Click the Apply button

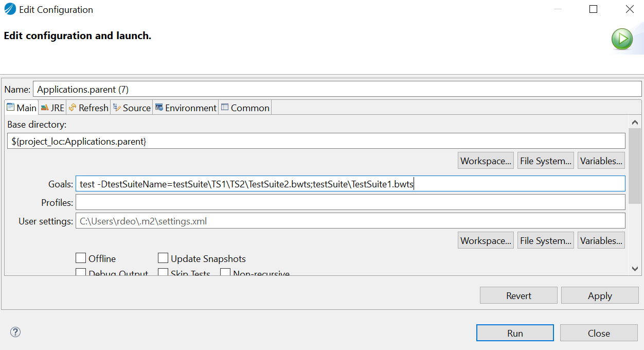click(599, 295)
